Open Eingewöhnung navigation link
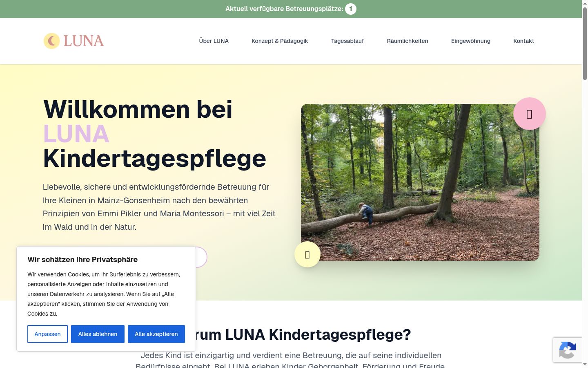Image resolution: width=588 pixels, height=368 pixels. 471,41
